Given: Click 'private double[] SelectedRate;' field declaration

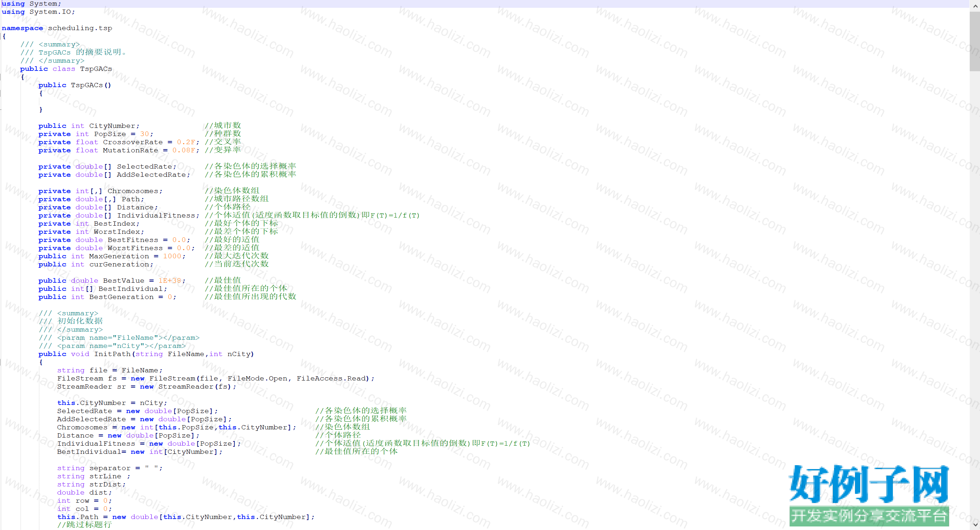Looking at the screenshot, I should pyautogui.click(x=107, y=167).
